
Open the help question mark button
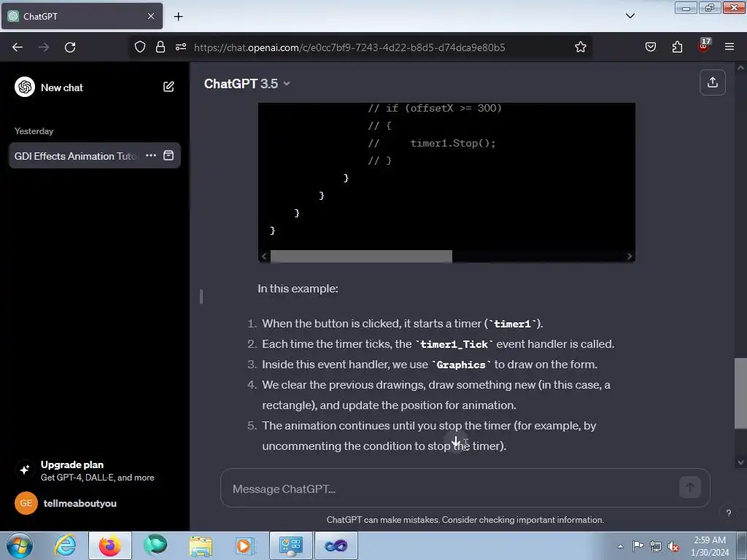728,513
